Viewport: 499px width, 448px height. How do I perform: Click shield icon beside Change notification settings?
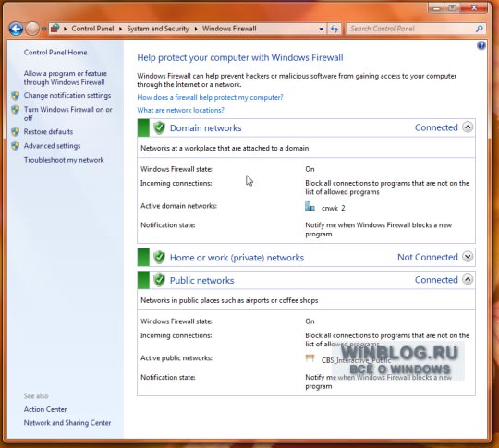tap(16, 95)
